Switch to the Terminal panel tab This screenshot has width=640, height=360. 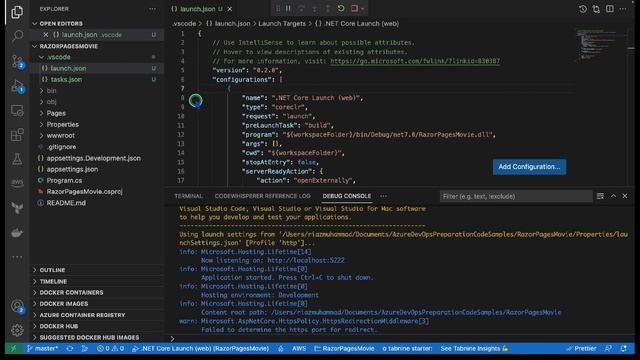pos(188,196)
